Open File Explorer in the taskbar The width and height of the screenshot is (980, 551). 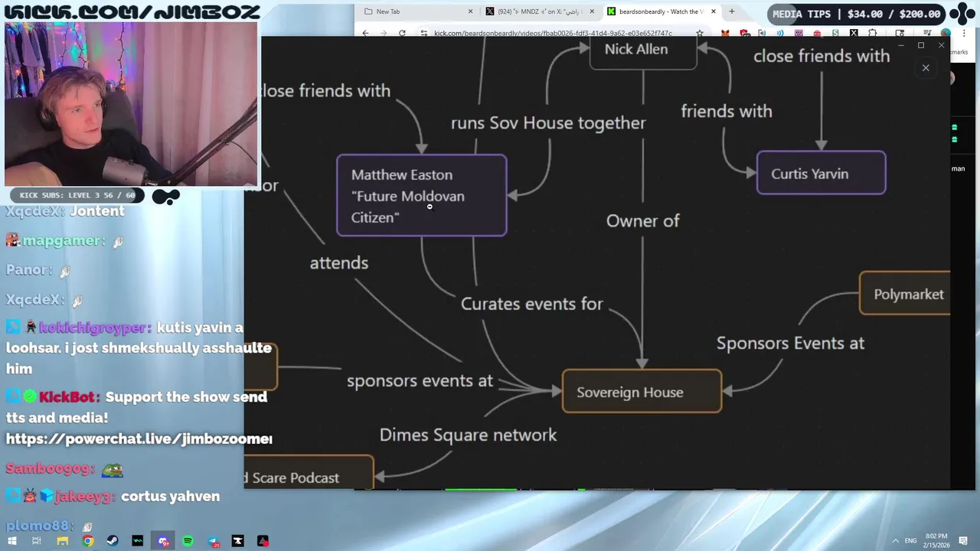pos(63,541)
